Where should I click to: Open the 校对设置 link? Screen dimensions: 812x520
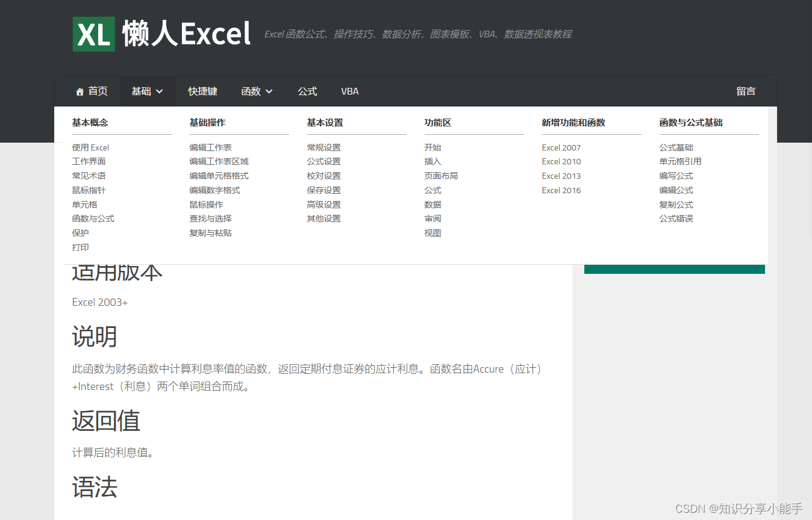324,176
